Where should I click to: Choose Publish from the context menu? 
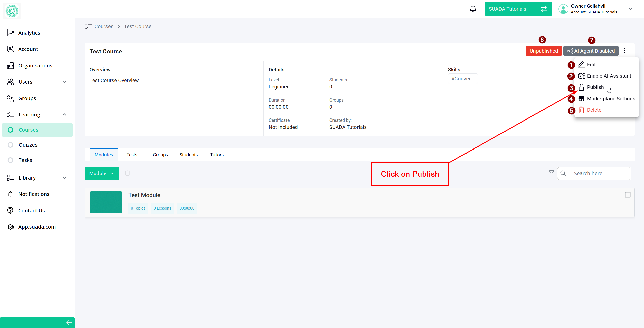coord(595,87)
